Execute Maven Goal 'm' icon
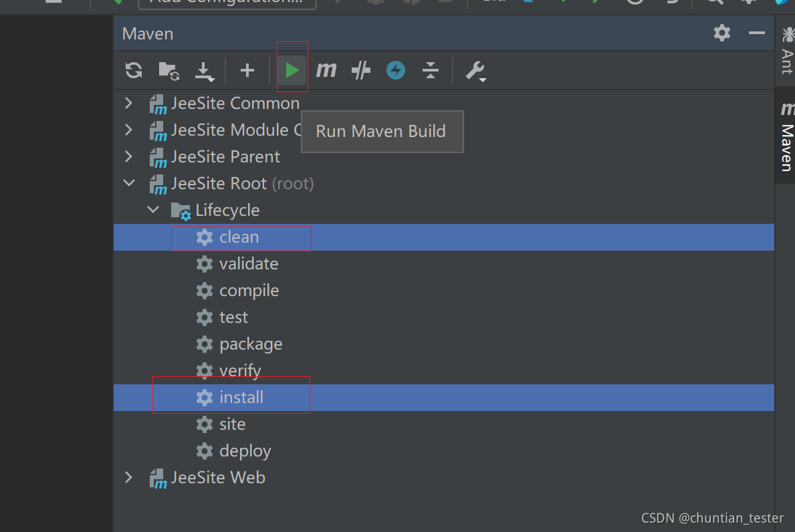Viewport: 795px width, 532px height. (x=326, y=70)
